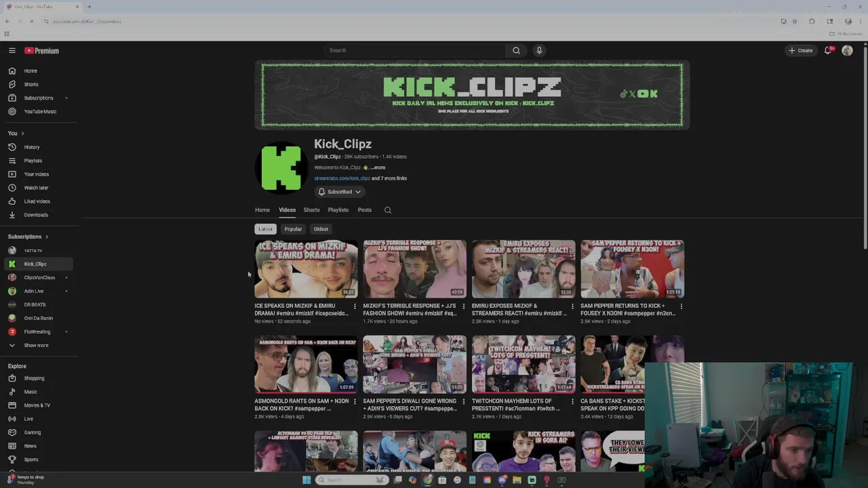The width and height of the screenshot is (868, 488).
Task: Select the Popular filter chip
Action: coord(293,229)
